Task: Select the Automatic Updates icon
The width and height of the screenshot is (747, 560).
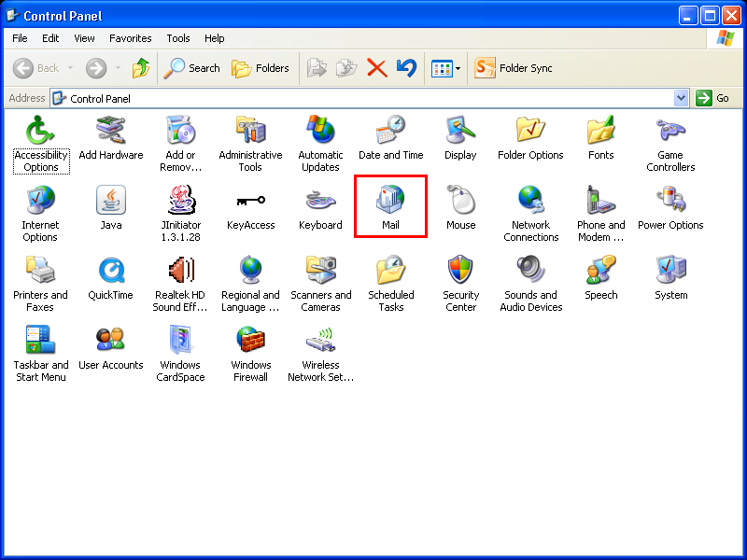Action: point(320,145)
